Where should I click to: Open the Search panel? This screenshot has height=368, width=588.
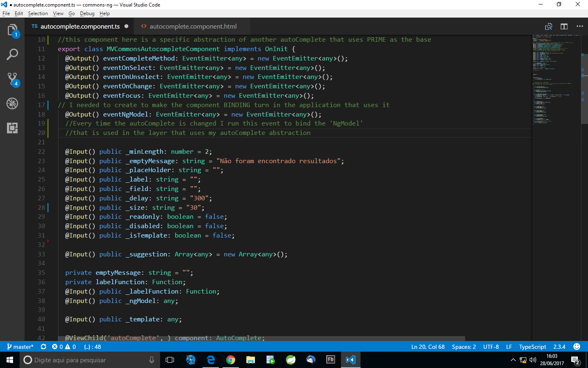tap(12, 54)
